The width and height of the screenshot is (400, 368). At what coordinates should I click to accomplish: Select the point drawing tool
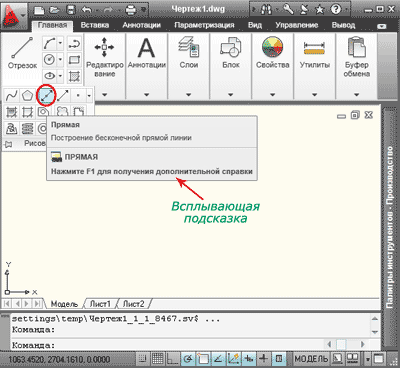click(x=78, y=96)
